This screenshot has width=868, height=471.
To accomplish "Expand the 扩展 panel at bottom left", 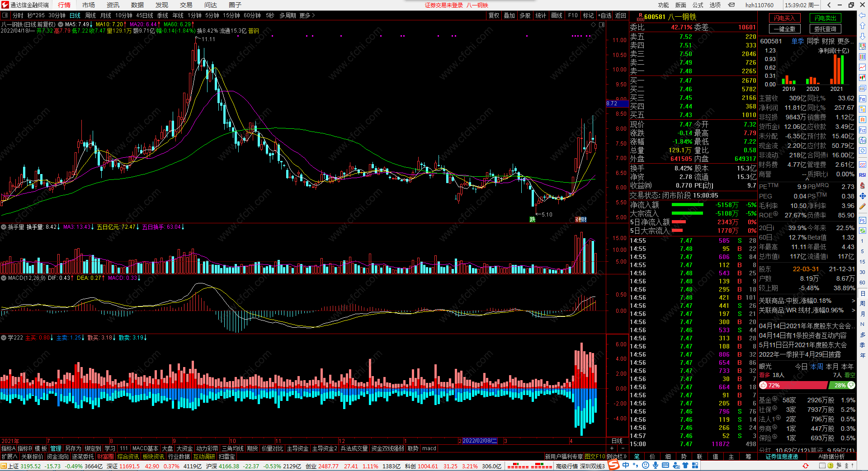I will [x=9, y=457].
